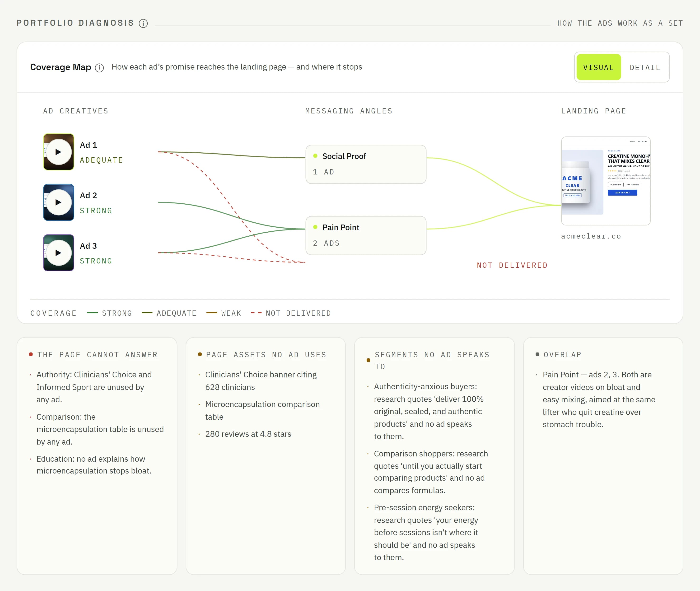
Task: Switch to the VISUAL view
Action: 598,67
